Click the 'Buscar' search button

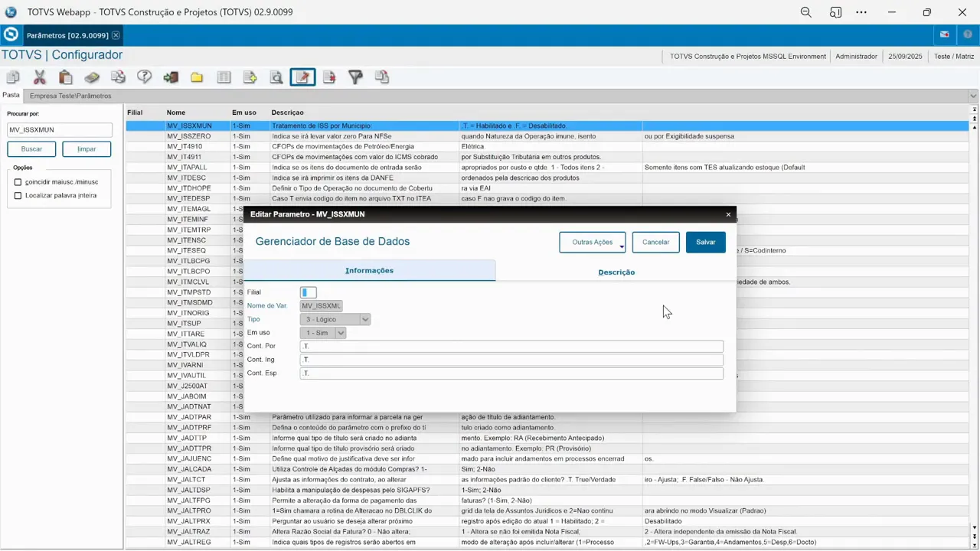[31, 149]
